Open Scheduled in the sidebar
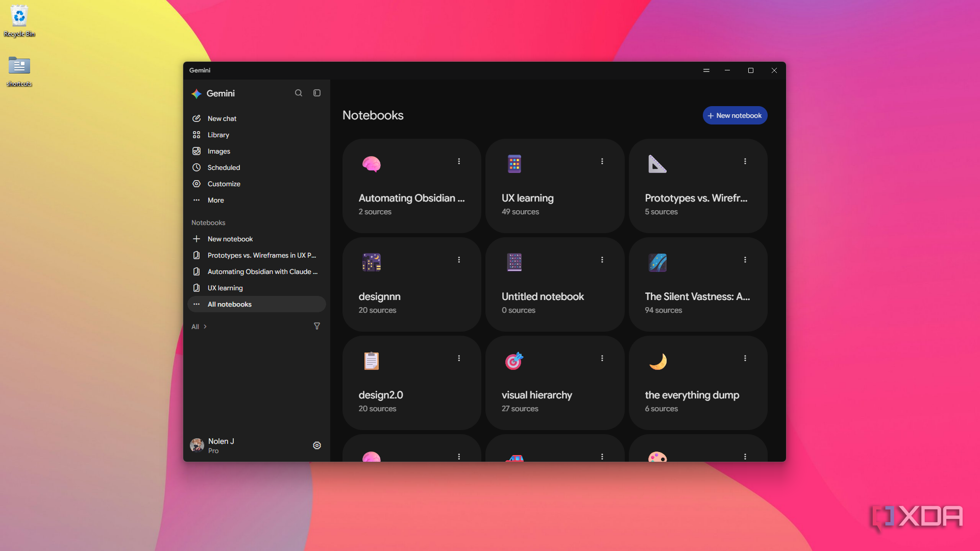The image size is (980, 551). click(257, 167)
